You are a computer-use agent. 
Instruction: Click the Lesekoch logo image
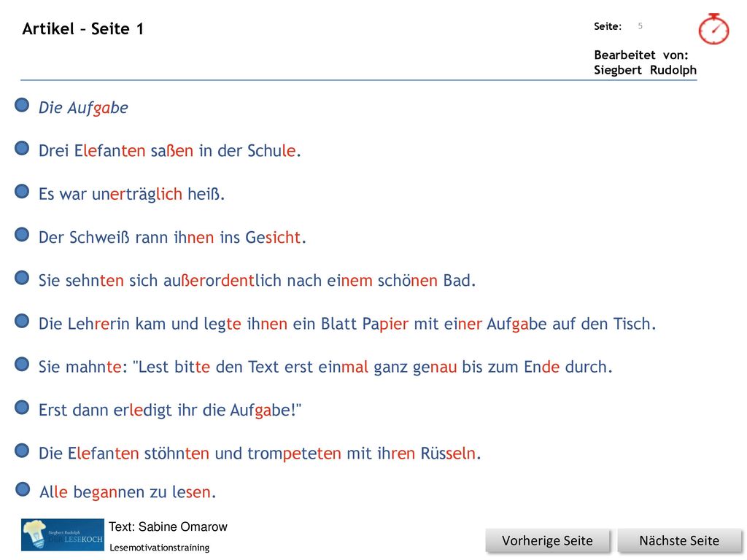63,534
